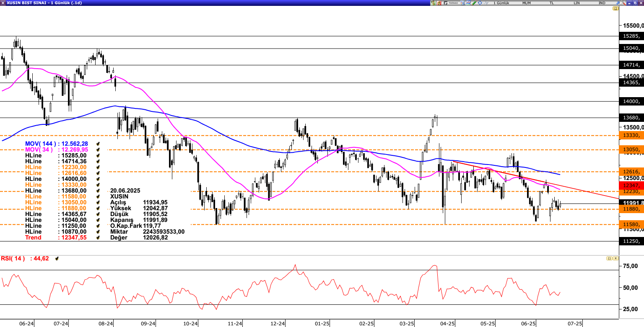Viewport: 644px width, 327px height.
Task: Click the first yellow figure icon in toolbar
Action: click(433, 3)
